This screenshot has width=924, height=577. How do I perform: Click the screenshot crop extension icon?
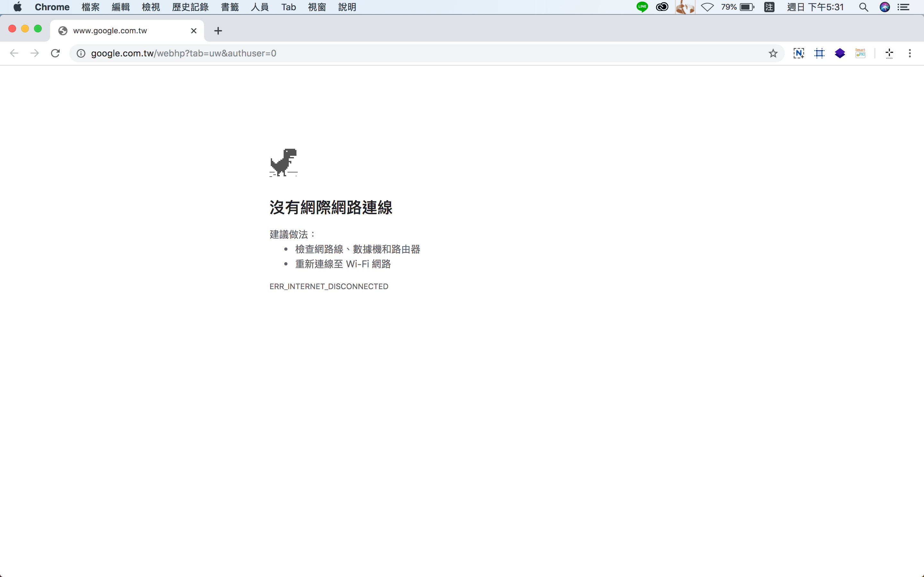click(x=819, y=53)
